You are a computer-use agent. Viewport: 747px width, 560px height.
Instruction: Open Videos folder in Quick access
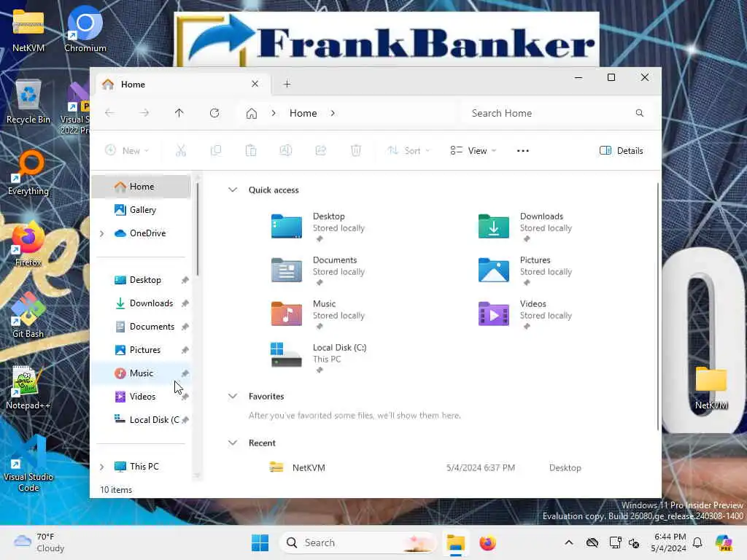tap(525, 314)
